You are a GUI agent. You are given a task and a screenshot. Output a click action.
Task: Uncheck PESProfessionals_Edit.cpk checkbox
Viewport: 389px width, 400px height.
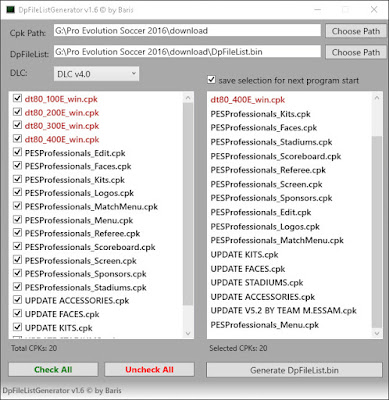17,152
